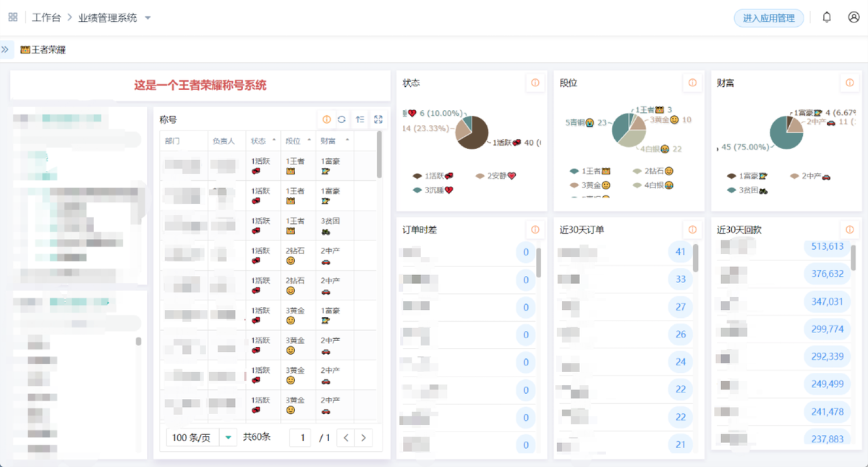Open the app grid menu icon
The width and height of the screenshot is (868, 467).
coord(13,17)
